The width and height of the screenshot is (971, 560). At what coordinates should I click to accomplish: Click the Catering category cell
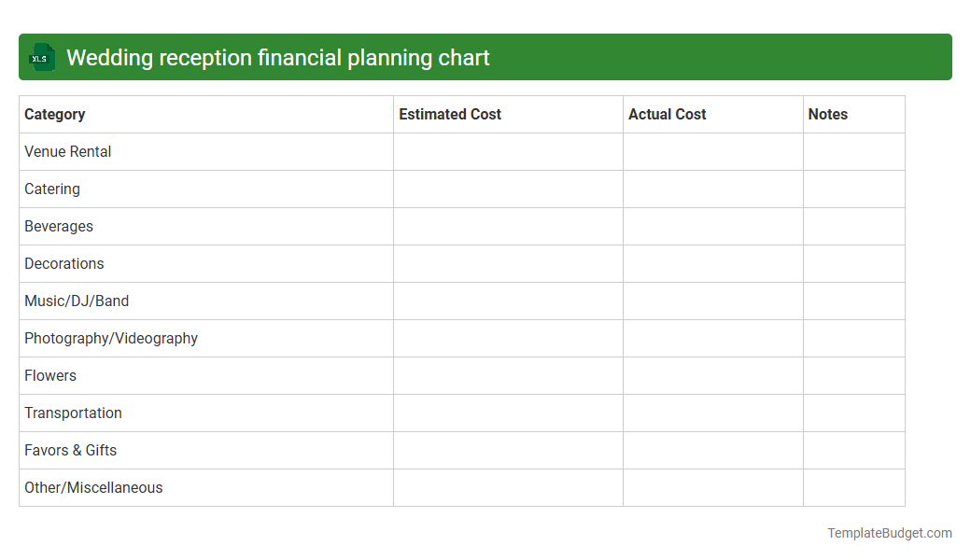click(x=51, y=189)
